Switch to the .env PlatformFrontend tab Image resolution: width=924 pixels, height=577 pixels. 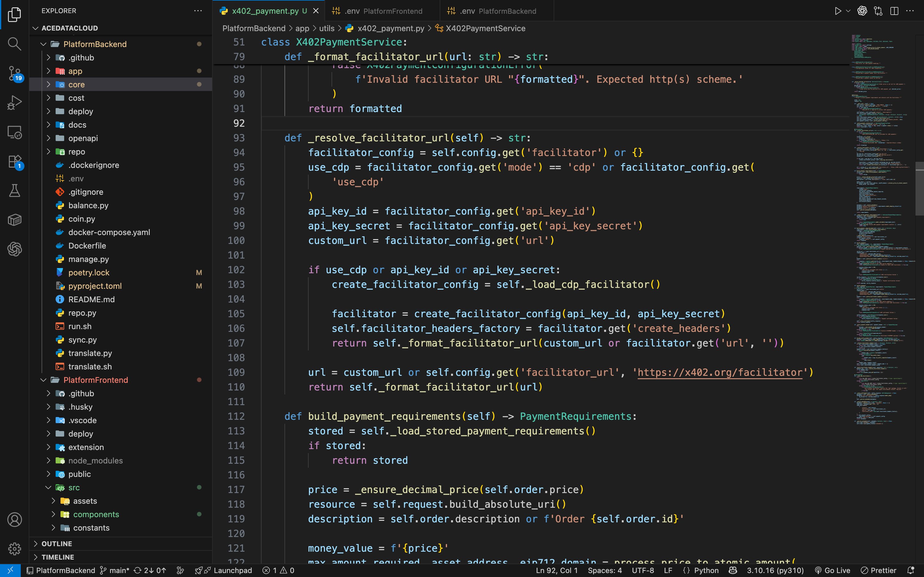(x=382, y=11)
